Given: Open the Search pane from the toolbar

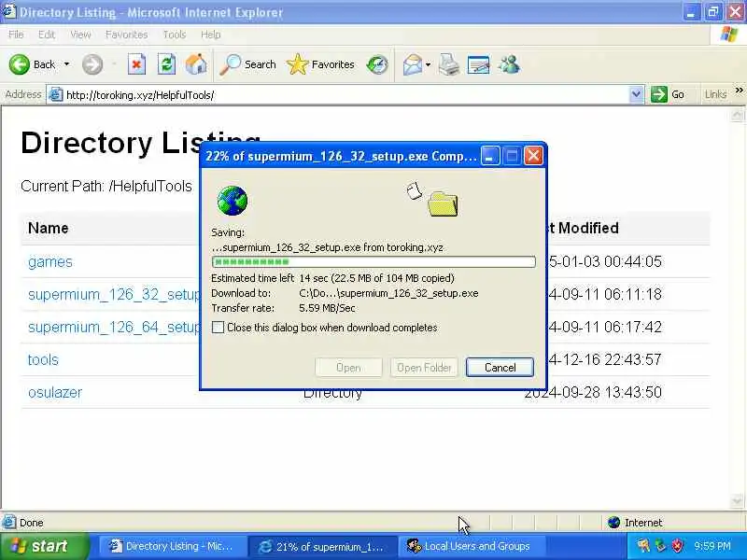Looking at the screenshot, I should pyautogui.click(x=247, y=64).
